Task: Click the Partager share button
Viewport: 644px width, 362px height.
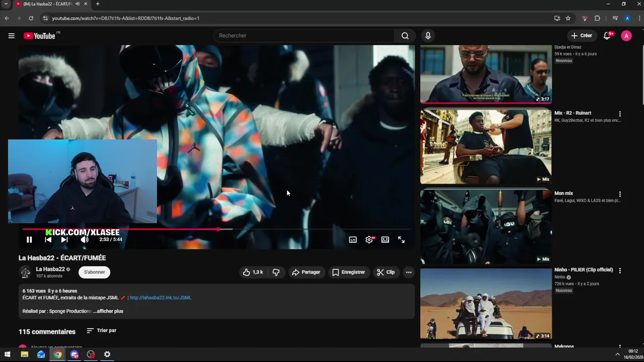Action: coord(306,272)
